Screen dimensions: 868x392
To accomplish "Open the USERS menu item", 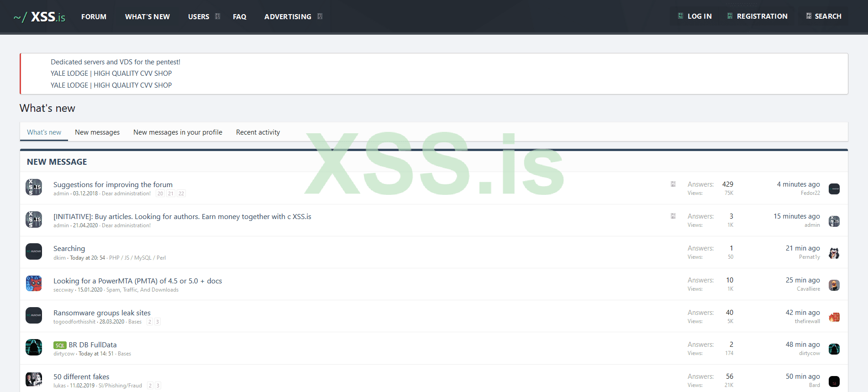I will coord(199,16).
